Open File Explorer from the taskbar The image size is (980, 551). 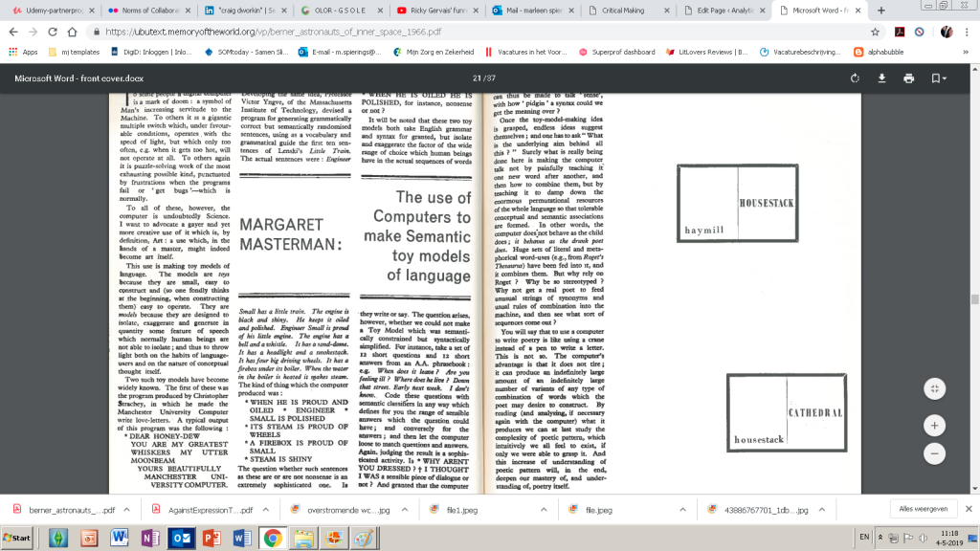[x=303, y=538]
